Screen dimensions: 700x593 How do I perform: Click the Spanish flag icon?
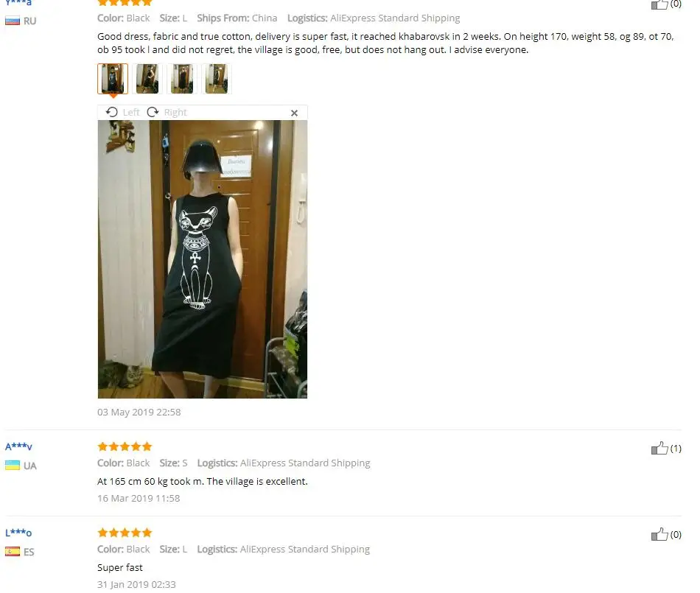(x=13, y=552)
